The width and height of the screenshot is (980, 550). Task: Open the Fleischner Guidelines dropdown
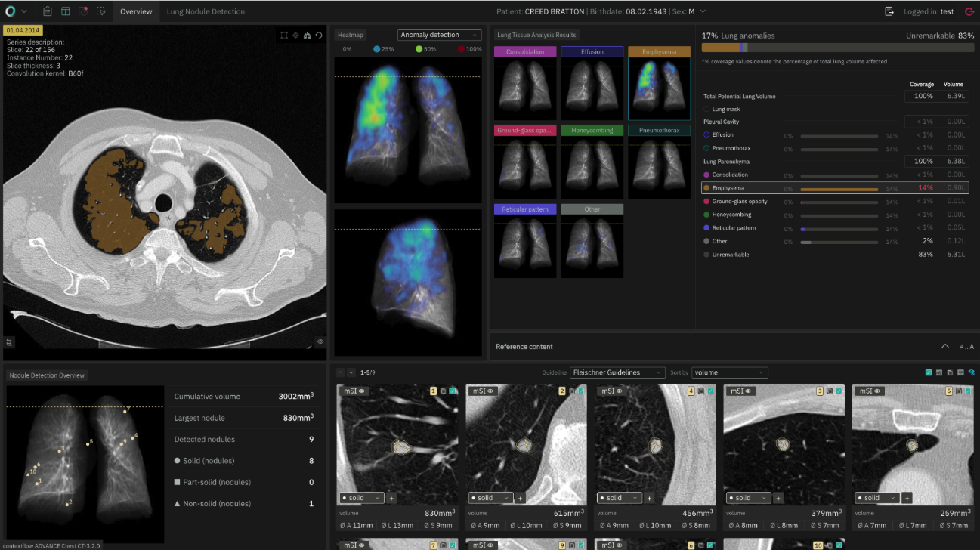(x=617, y=372)
